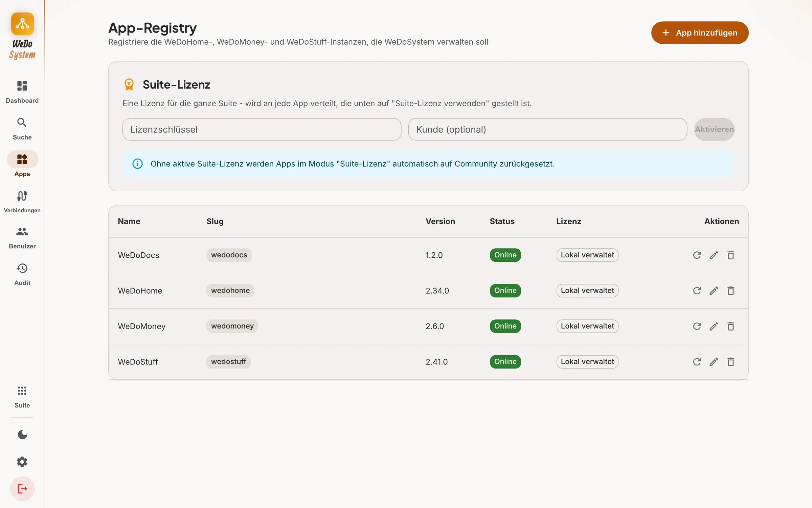The height and width of the screenshot is (508, 812).
Task: Click the version 2.34.0 cell
Action: [x=437, y=291]
